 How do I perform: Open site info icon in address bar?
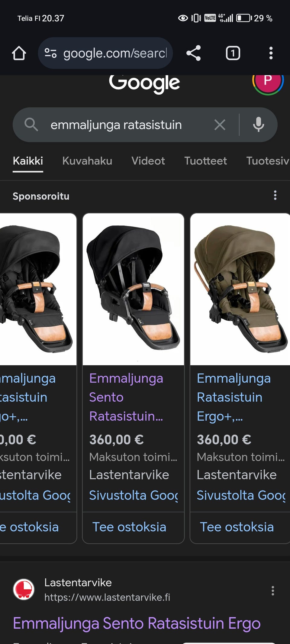pyautogui.click(x=50, y=53)
